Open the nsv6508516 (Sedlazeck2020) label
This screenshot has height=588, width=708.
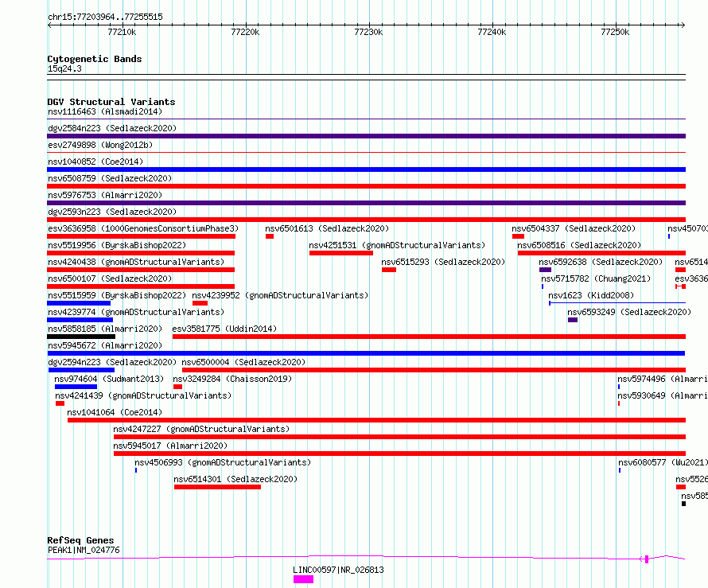tap(579, 245)
